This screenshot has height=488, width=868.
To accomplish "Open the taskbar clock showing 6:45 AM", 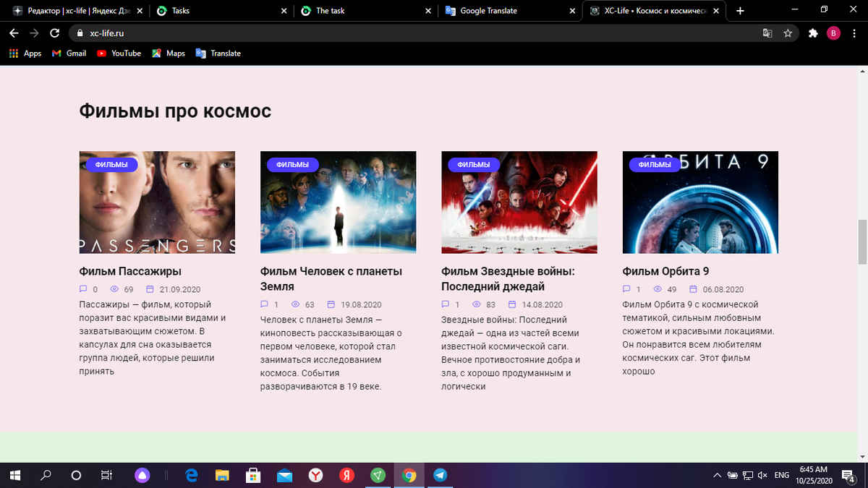I will tap(814, 475).
